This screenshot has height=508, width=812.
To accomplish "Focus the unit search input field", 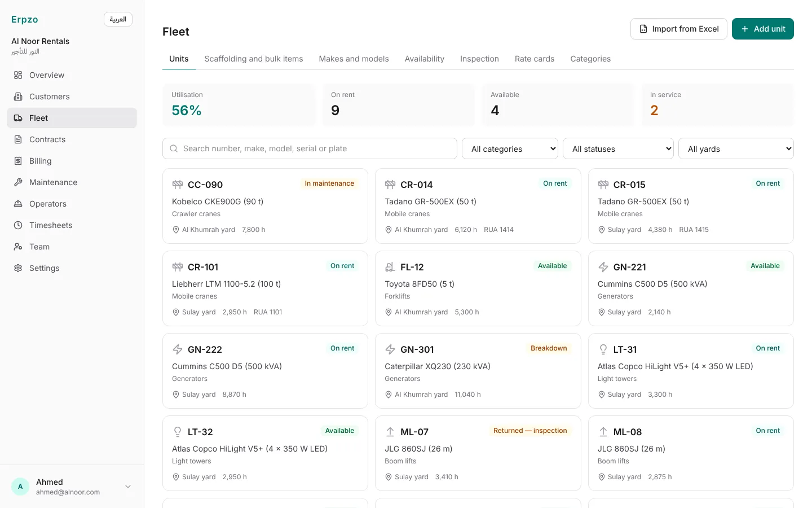I will 310,148.
